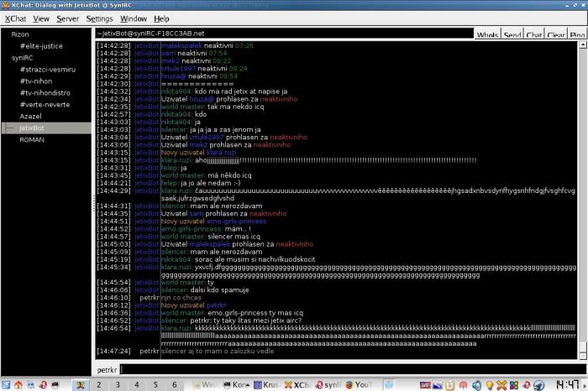
Task: Click 'kdo ma rad jetix at napise ja' message
Action: (x=241, y=91)
